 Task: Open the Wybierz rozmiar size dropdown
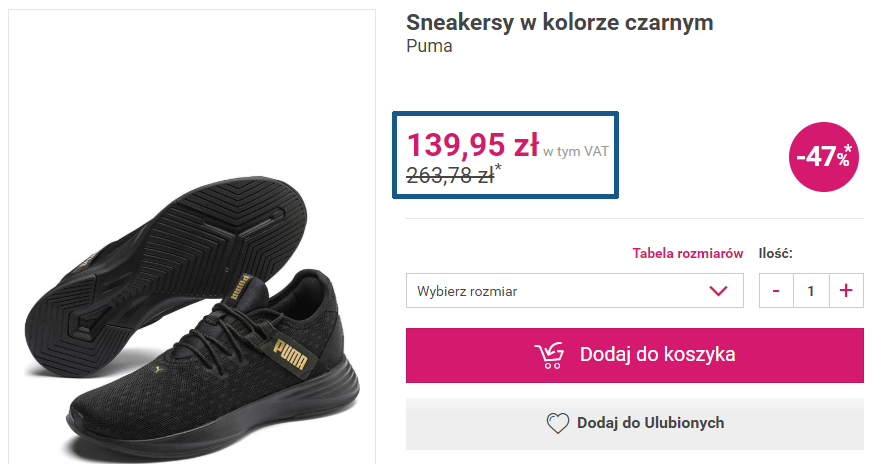point(560,291)
